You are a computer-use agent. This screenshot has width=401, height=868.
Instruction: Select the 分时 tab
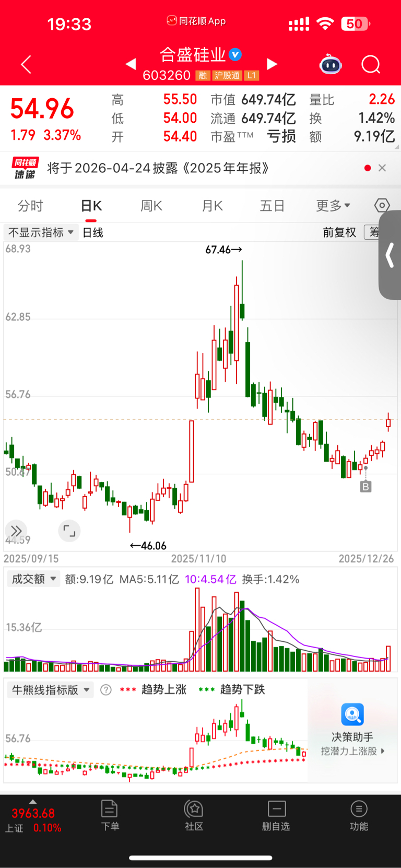point(30,206)
